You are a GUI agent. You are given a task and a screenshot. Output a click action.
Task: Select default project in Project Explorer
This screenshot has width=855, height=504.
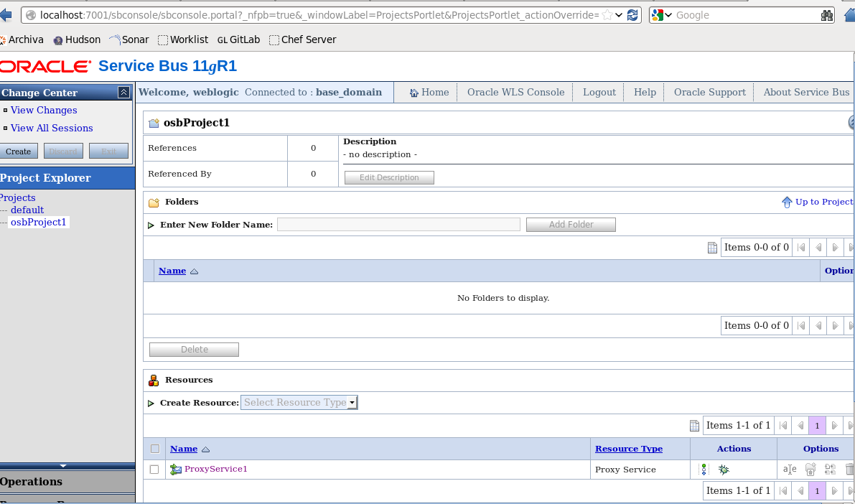[x=27, y=210]
